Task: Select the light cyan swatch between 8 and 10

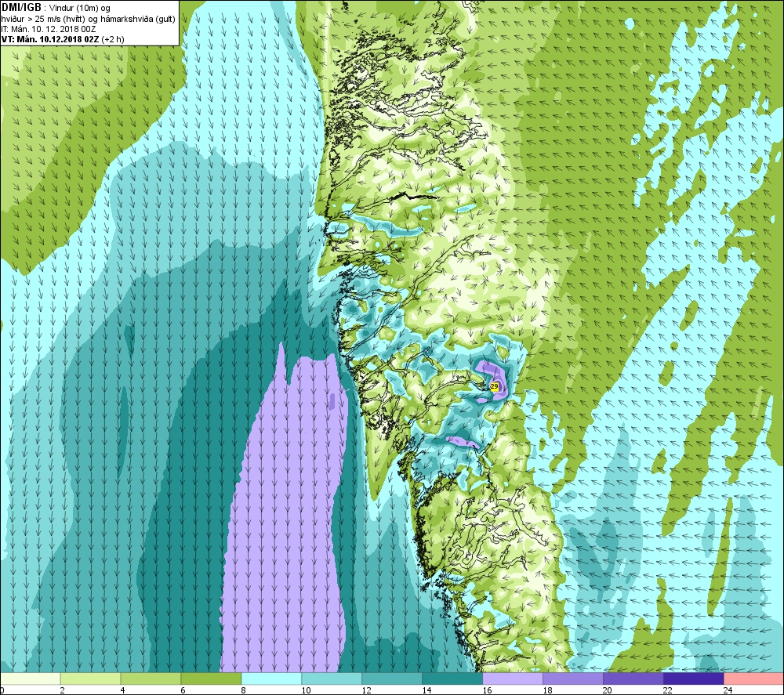Action: pos(271,679)
